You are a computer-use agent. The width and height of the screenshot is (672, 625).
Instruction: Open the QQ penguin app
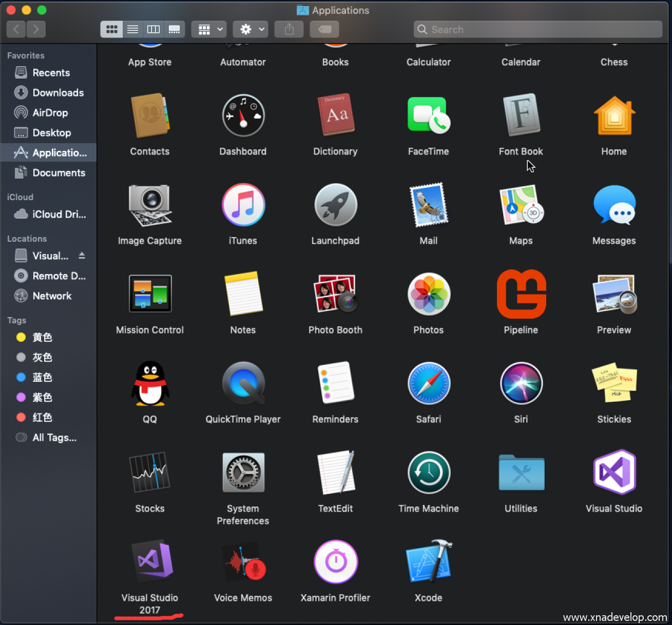click(x=150, y=383)
